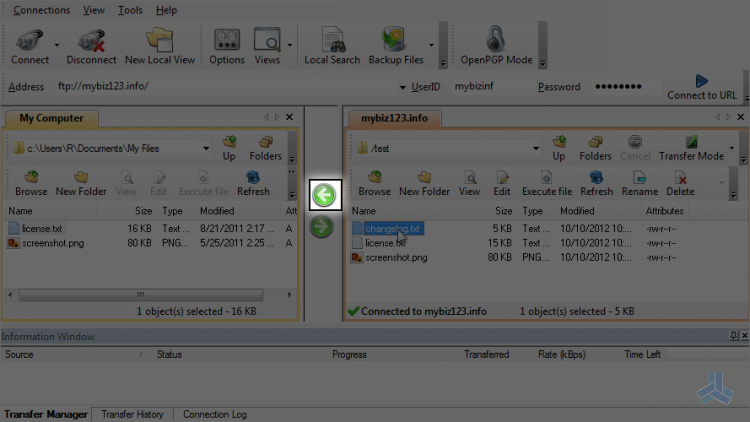Rename selected remote file
The width and height of the screenshot is (750, 422).
(640, 183)
